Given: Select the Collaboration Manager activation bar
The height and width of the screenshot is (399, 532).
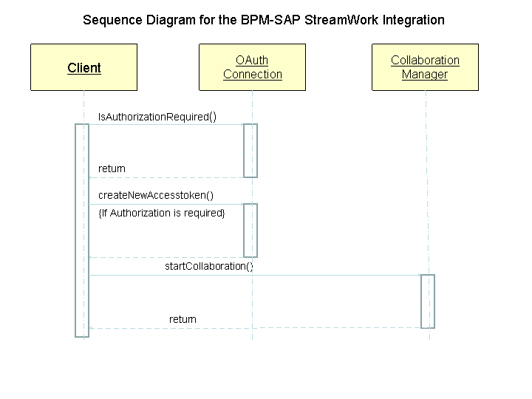Looking at the screenshot, I should pos(428,301).
